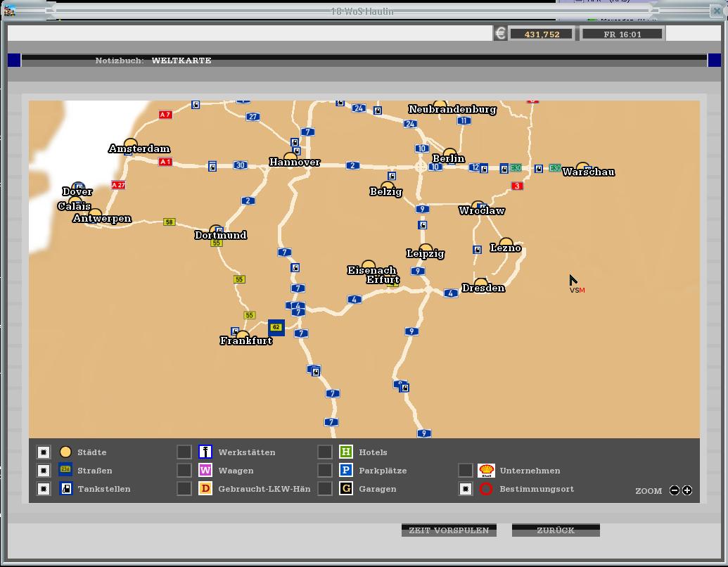Click the blue square left of Notizbuch header

pos(14,60)
